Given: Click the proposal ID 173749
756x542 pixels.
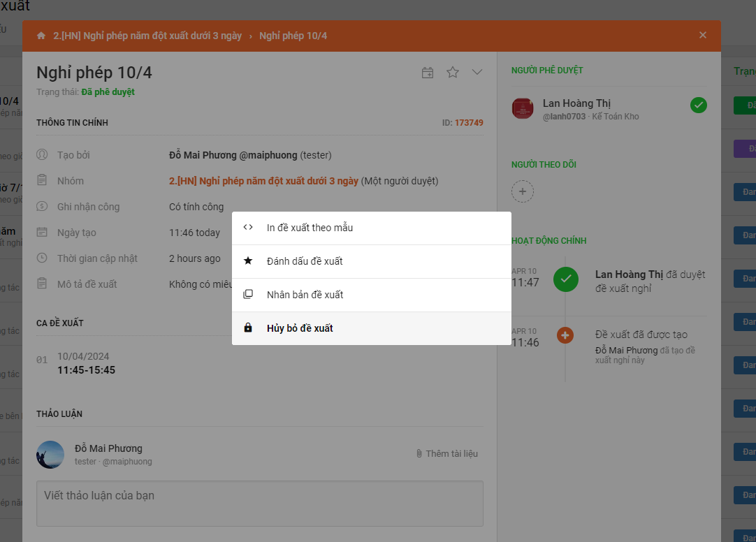Looking at the screenshot, I should point(469,123).
